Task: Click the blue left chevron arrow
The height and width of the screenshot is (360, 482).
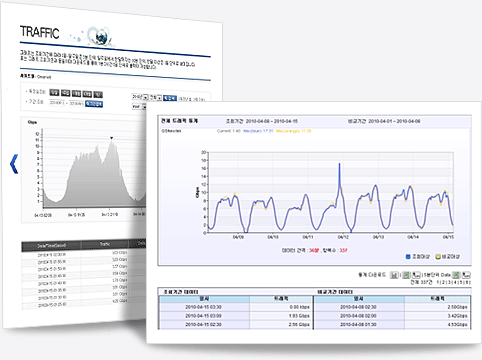Action: click(x=14, y=164)
